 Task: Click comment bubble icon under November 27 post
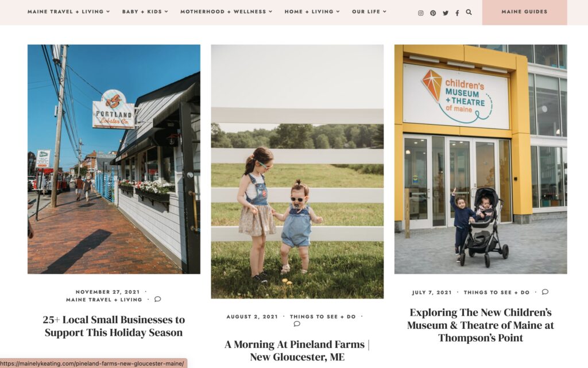point(158,299)
